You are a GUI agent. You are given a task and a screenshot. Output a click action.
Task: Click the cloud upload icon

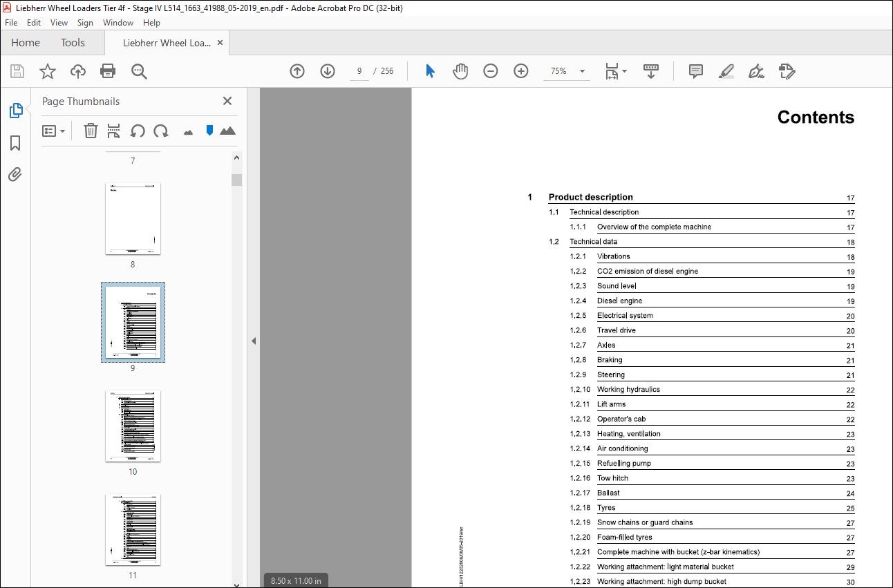click(78, 71)
